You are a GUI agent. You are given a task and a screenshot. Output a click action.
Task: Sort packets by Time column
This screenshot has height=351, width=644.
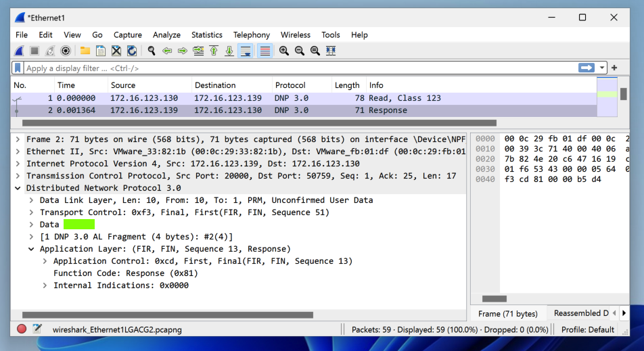[81, 85]
